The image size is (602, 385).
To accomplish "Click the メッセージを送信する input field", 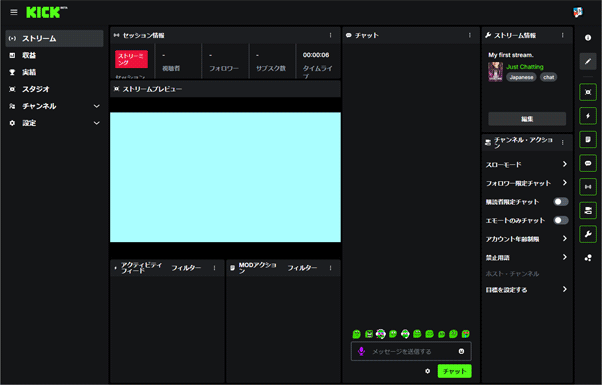I will (x=411, y=351).
